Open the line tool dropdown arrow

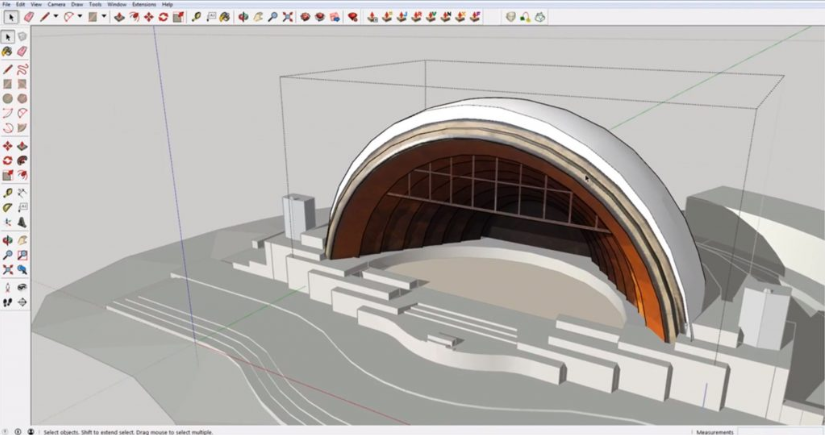(x=56, y=17)
